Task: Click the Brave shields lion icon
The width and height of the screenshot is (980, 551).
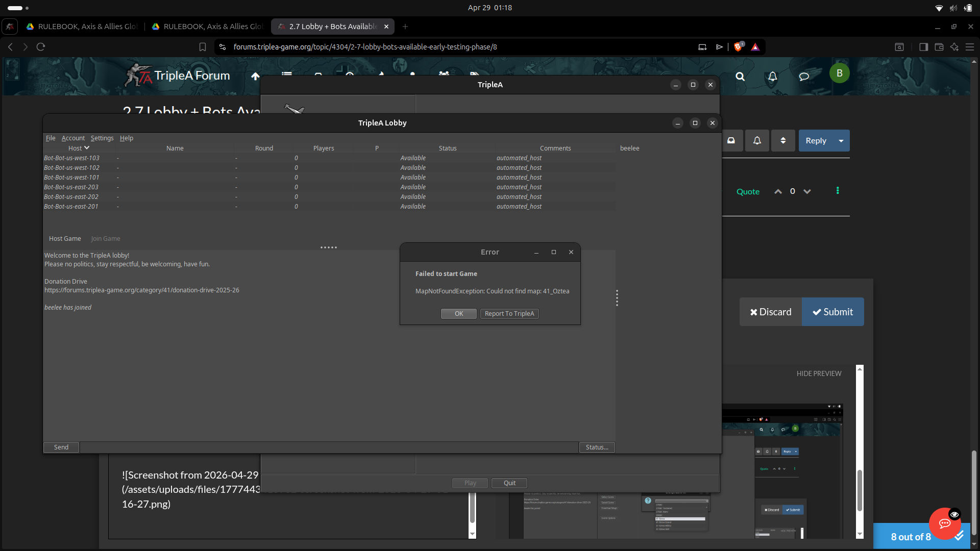Action: (x=738, y=47)
